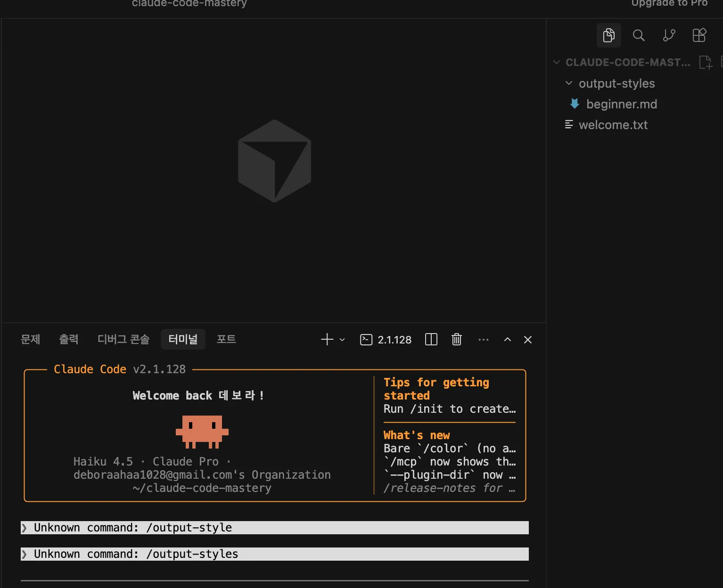Screen dimensions: 723x588
Task: Maximize the panel with the up chevron
Action: point(508,340)
